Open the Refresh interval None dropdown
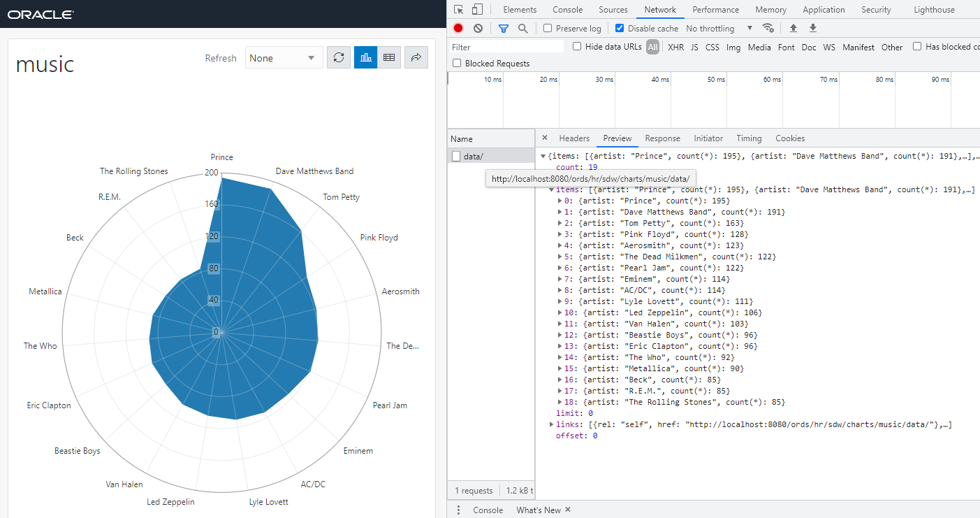The image size is (980, 518). (284, 58)
